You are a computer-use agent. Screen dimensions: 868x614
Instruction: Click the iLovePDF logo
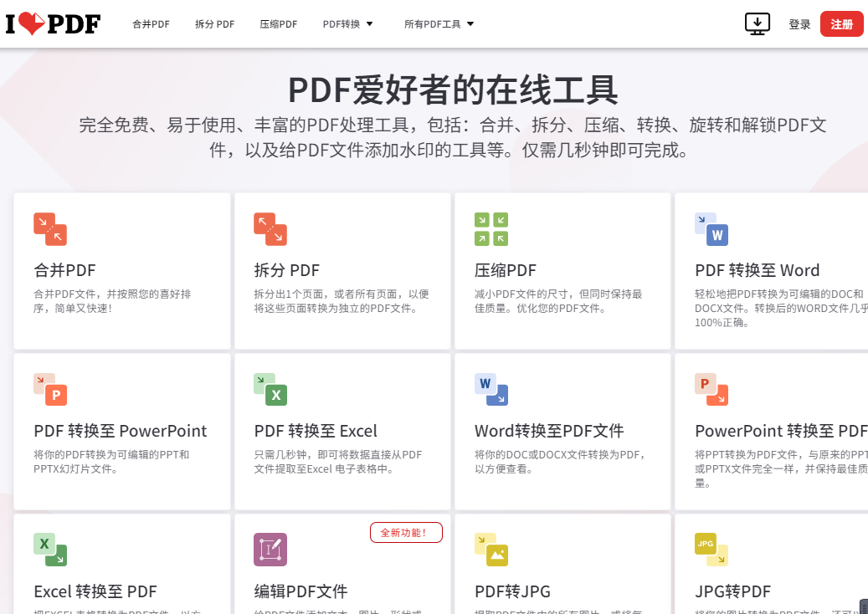pos(53,23)
